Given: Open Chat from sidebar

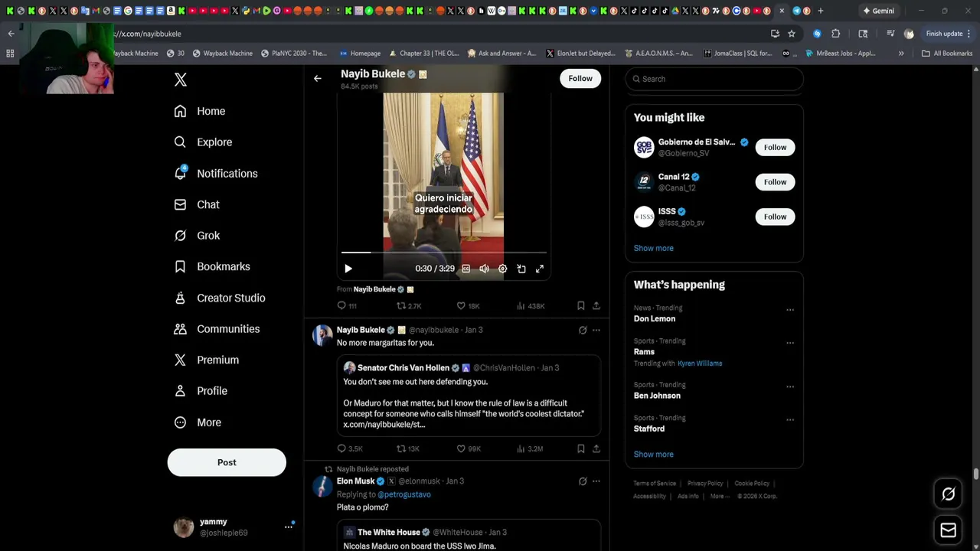Looking at the screenshot, I should click(197, 204).
